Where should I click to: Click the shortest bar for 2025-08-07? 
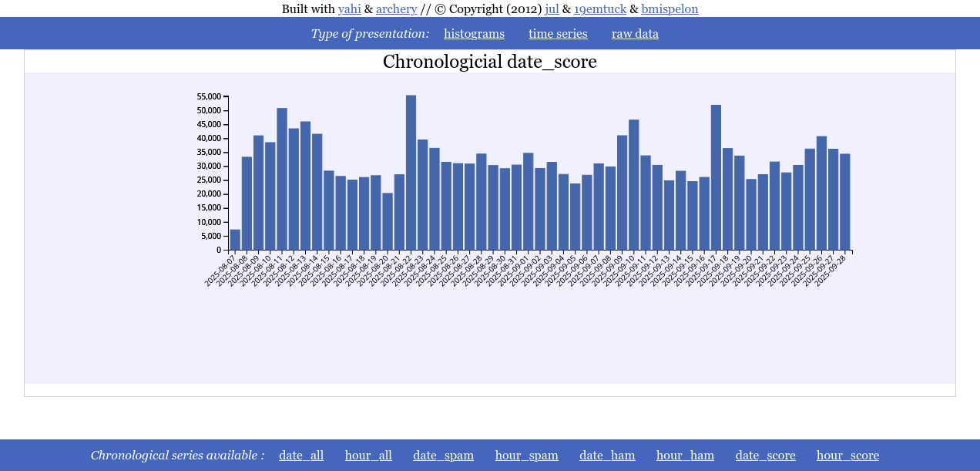pyautogui.click(x=235, y=240)
